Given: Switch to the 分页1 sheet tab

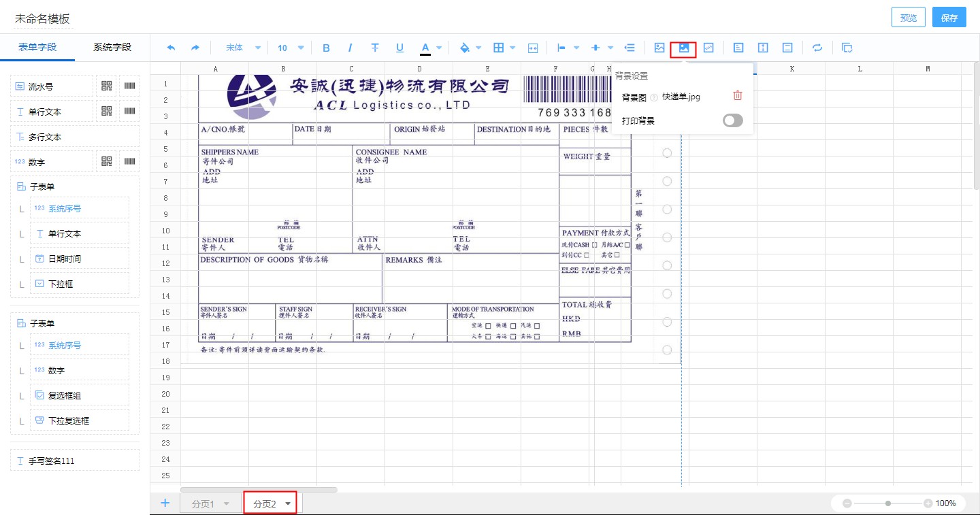Looking at the screenshot, I should [203, 503].
